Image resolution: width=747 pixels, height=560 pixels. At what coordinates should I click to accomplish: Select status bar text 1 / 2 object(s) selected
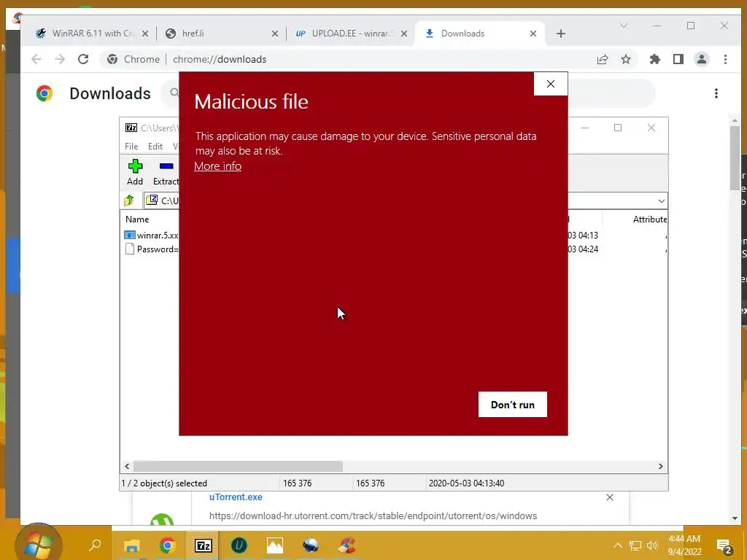(x=164, y=483)
